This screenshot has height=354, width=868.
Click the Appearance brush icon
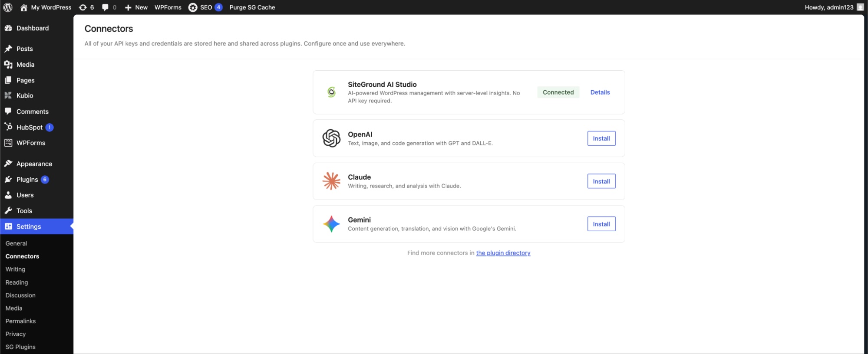8,164
